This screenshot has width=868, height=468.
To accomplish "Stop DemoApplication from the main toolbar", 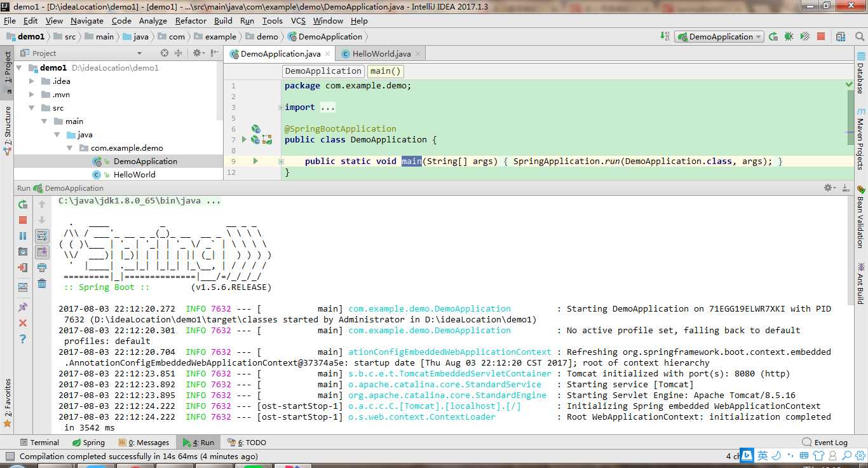I will coord(821,37).
